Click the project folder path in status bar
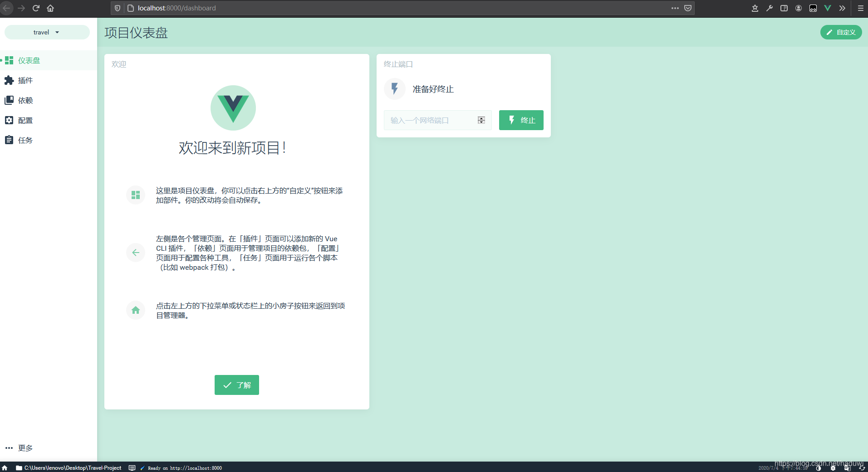 [69, 468]
